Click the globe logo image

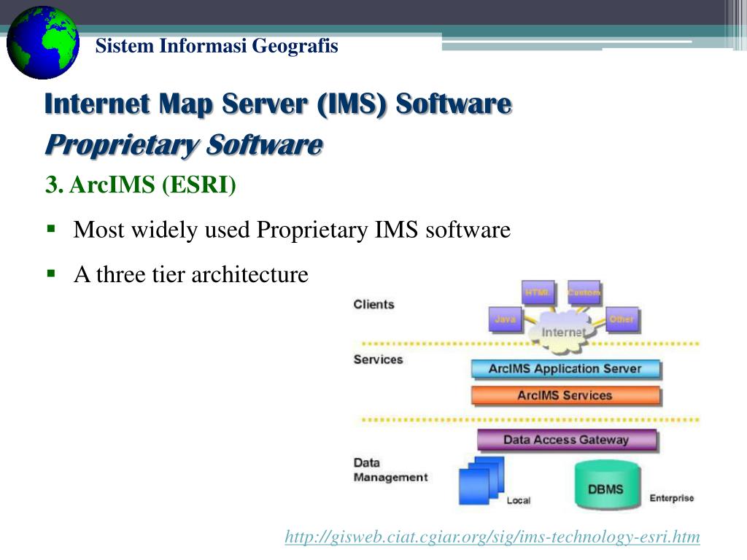(43, 43)
